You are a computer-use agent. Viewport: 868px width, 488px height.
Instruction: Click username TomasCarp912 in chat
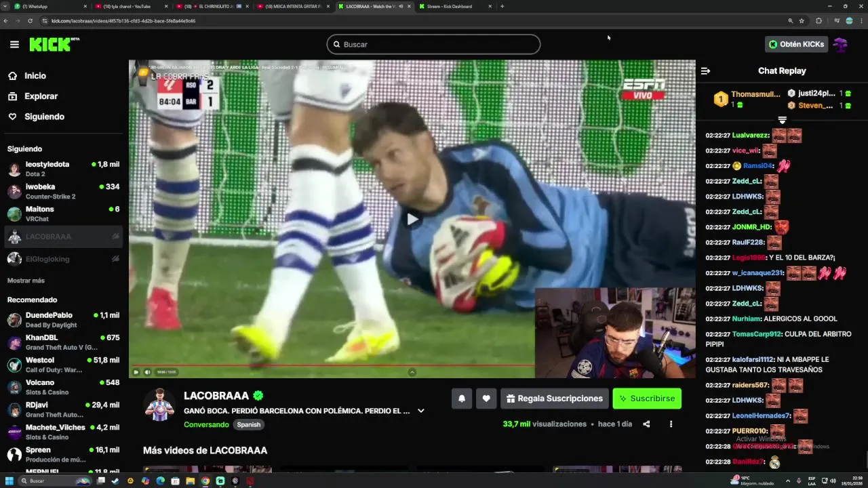(757, 334)
